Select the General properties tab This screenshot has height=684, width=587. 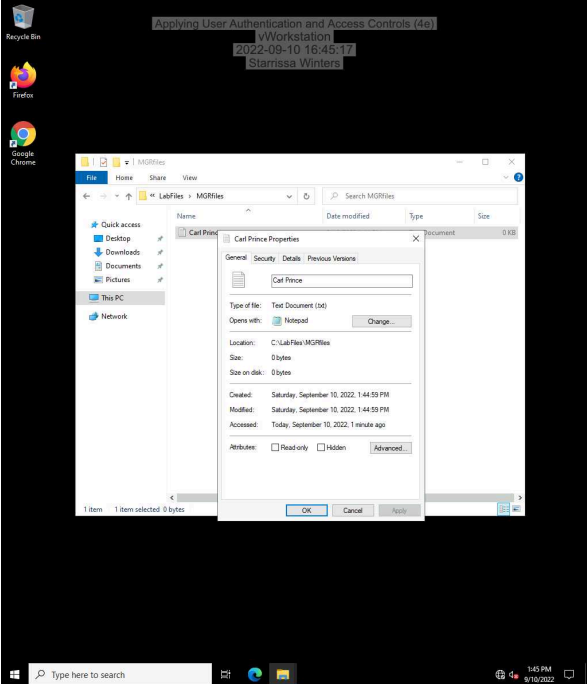point(236,257)
